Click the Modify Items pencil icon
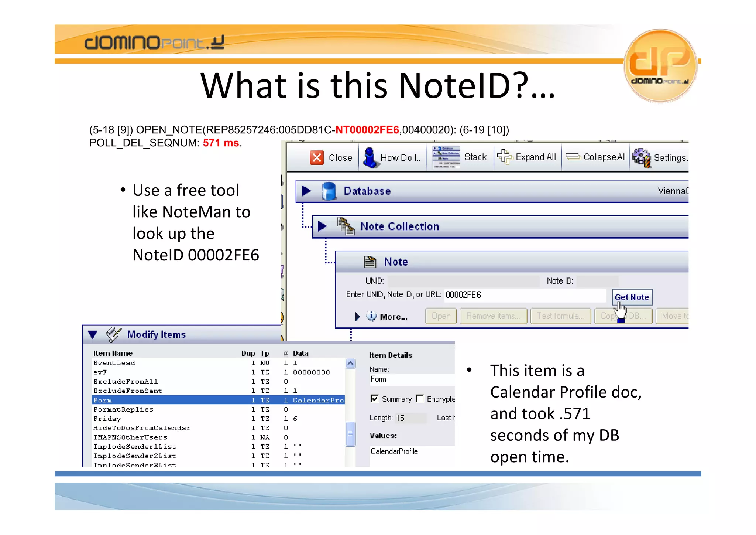Image resolution: width=756 pixels, height=535 pixels. (x=113, y=334)
